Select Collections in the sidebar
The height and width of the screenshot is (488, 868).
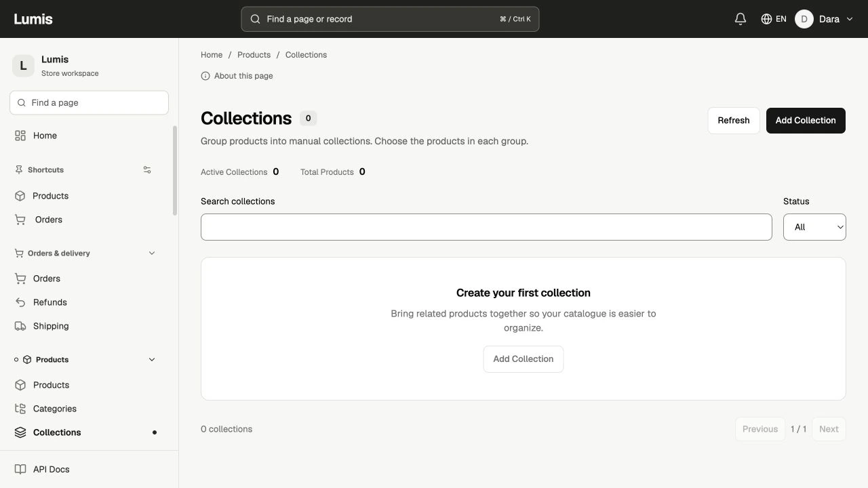89,432
